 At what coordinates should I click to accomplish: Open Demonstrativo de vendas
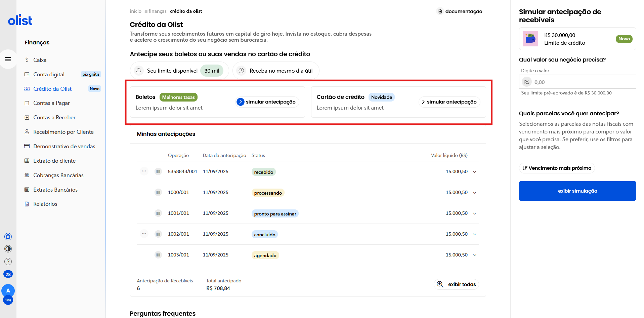click(x=64, y=146)
